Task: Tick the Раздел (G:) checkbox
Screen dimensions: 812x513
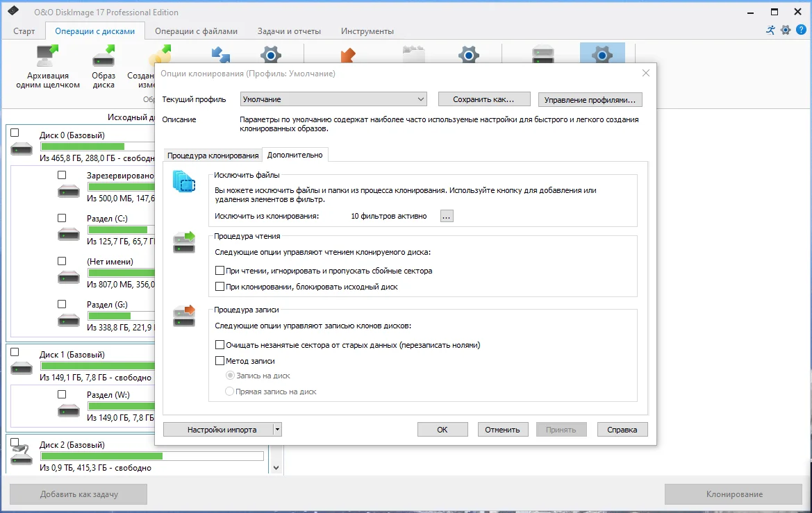Action: pyautogui.click(x=62, y=304)
